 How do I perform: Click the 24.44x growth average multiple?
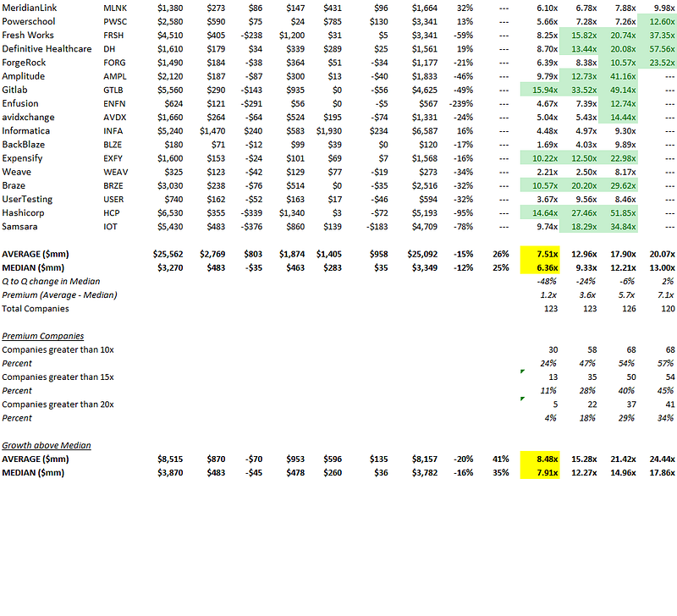coord(662,459)
